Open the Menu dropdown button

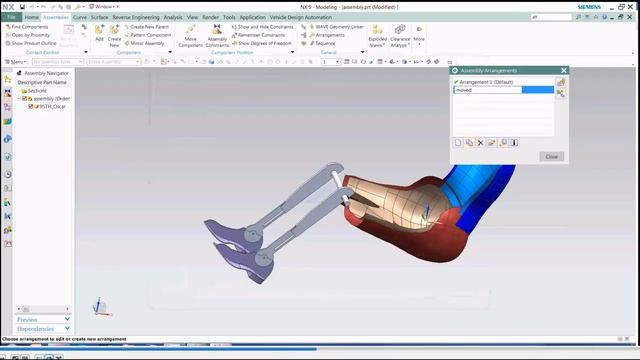click(x=16, y=62)
